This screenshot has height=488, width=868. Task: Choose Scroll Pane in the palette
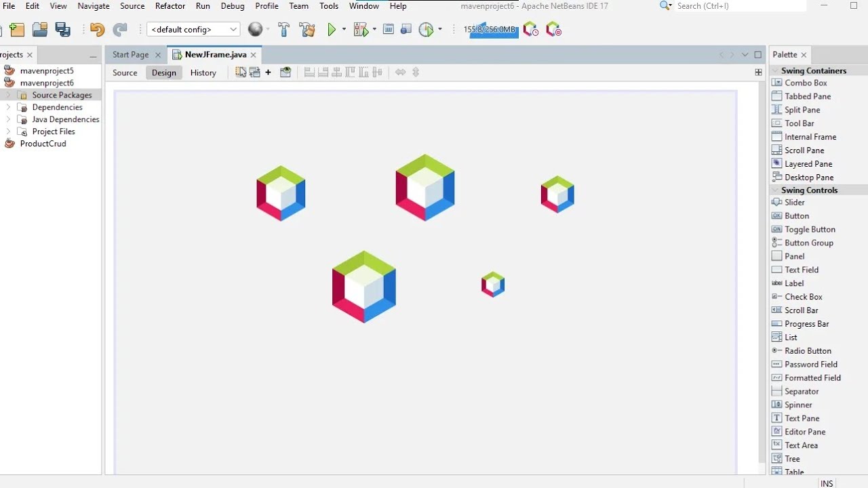[x=804, y=150]
